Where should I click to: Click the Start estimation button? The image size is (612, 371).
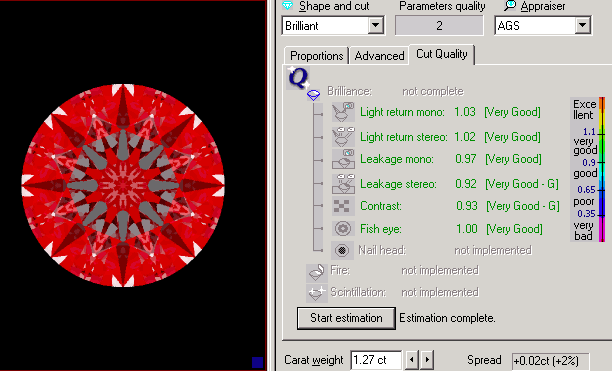tap(346, 318)
